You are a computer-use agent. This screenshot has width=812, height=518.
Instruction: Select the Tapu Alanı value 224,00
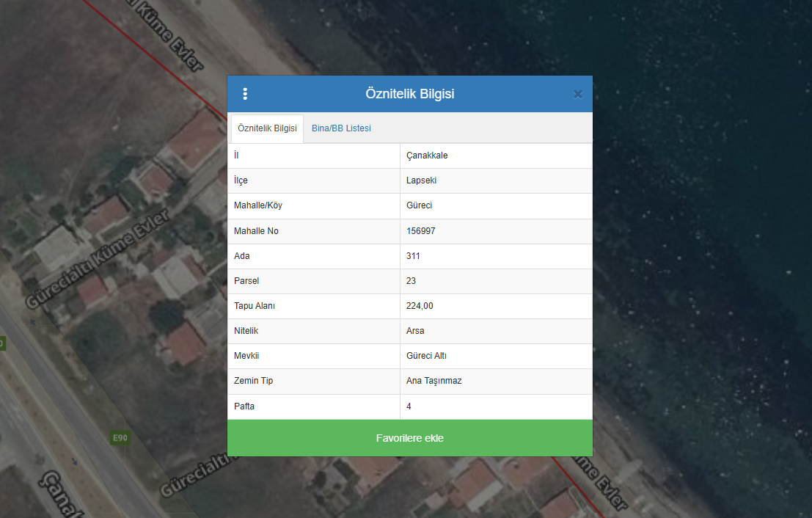(x=420, y=306)
